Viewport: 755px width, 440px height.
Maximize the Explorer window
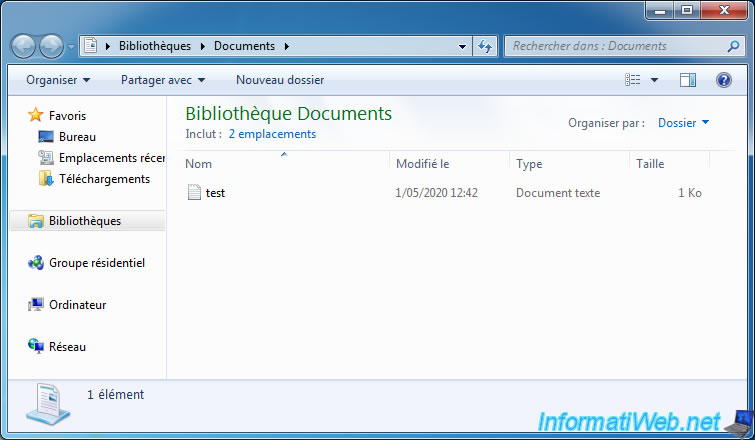pyautogui.click(x=687, y=11)
